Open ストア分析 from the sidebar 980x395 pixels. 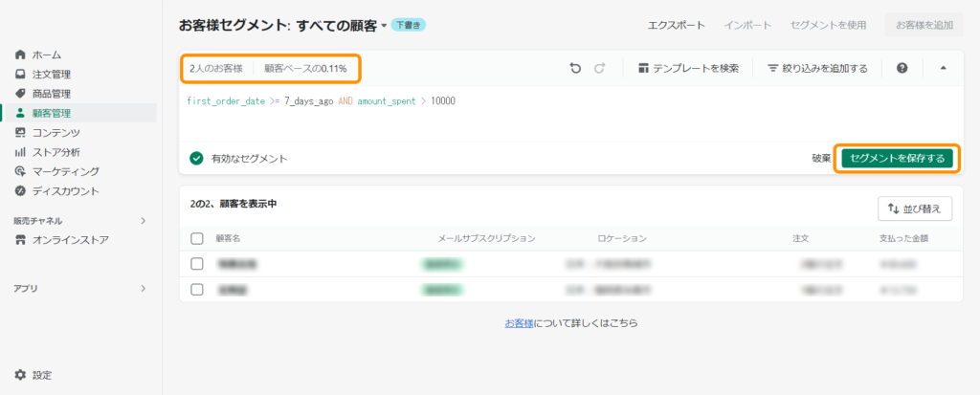(x=56, y=152)
